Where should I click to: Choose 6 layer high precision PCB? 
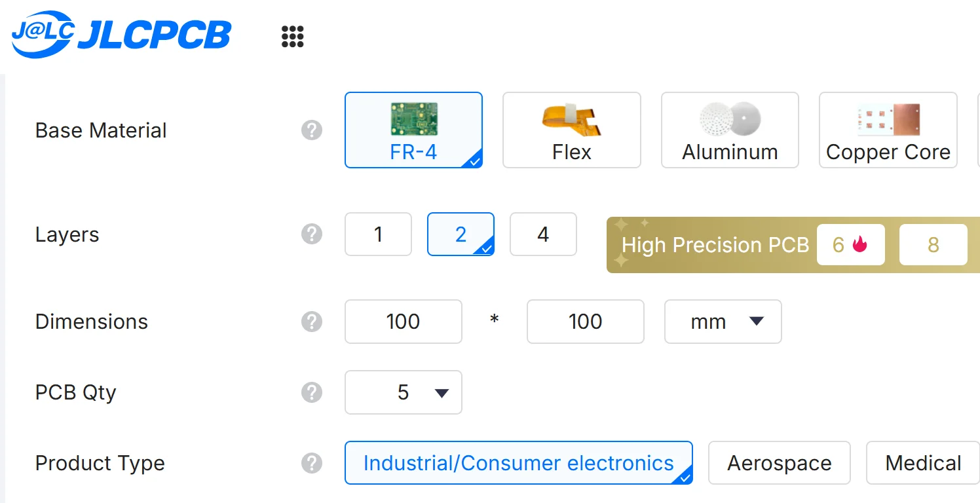(850, 245)
